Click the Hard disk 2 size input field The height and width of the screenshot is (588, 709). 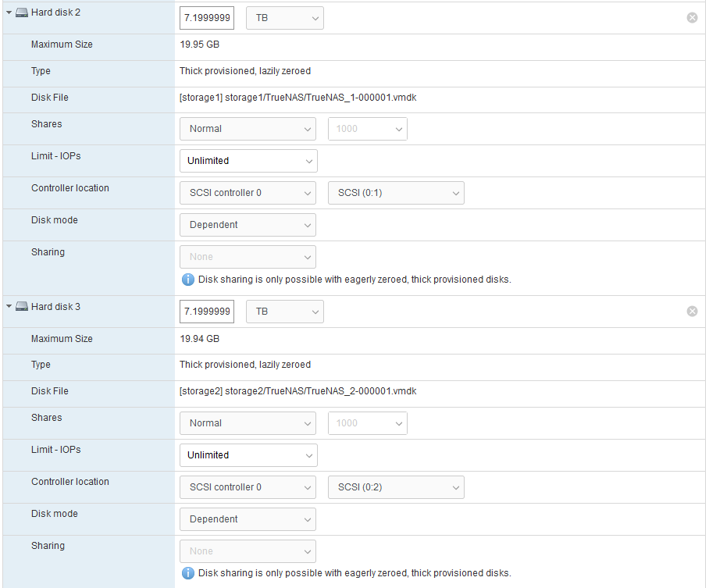[207, 18]
